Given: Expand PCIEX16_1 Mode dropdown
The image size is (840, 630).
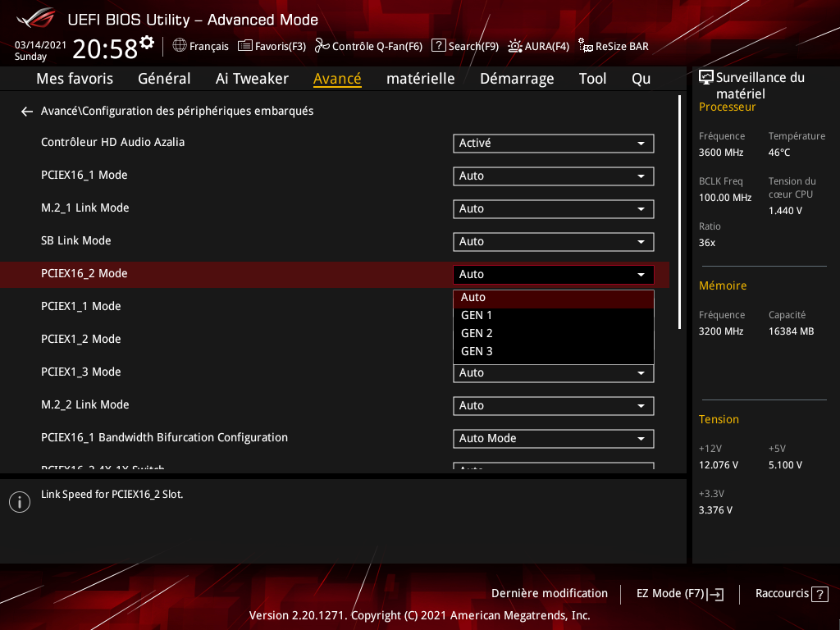Looking at the screenshot, I should tap(554, 176).
